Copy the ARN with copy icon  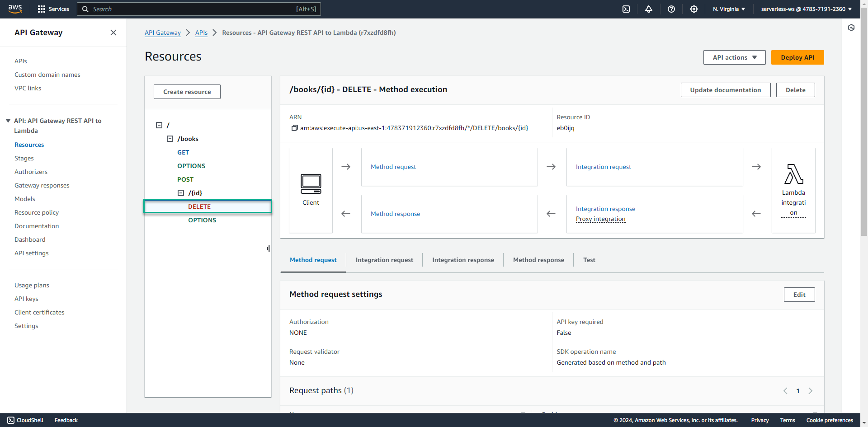[x=294, y=128]
